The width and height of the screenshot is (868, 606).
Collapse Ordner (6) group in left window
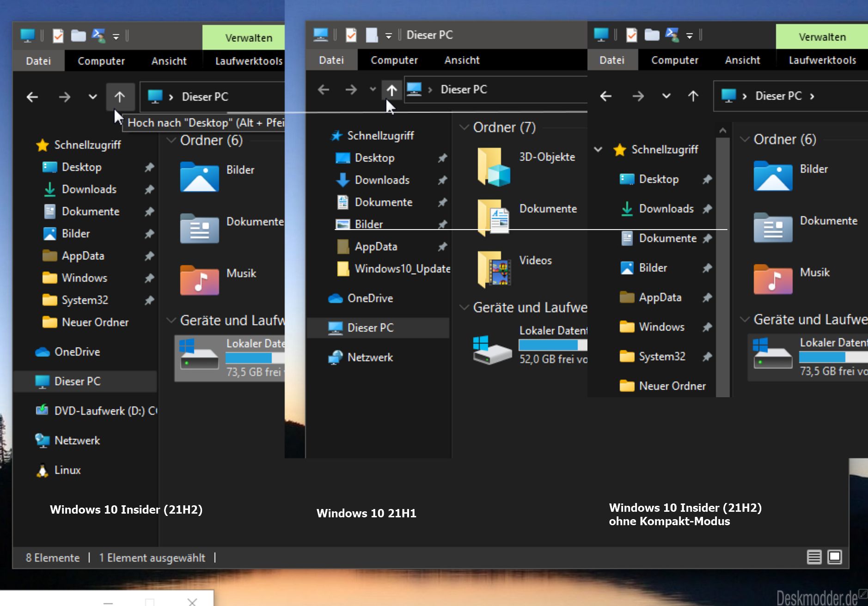click(x=171, y=140)
